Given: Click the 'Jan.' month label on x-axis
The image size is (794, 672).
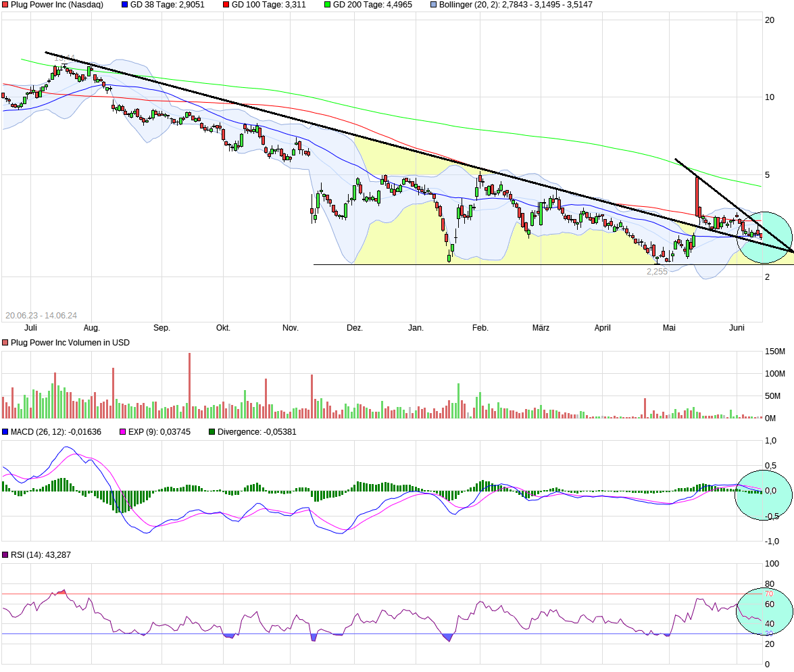Looking at the screenshot, I should coord(416,328).
